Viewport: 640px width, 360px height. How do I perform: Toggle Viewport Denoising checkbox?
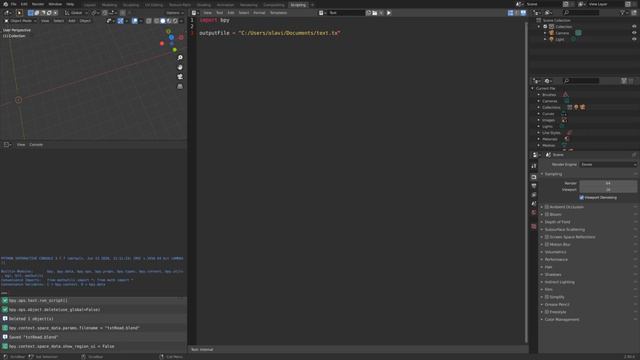[x=582, y=198]
